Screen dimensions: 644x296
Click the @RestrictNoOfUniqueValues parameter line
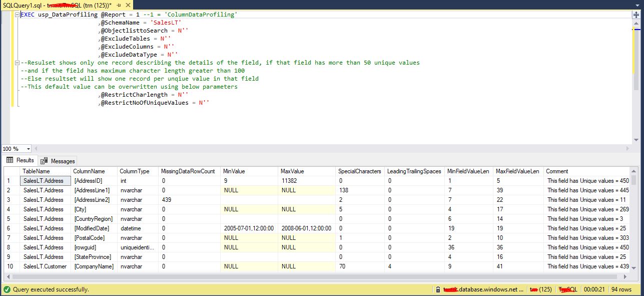pos(154,103)
